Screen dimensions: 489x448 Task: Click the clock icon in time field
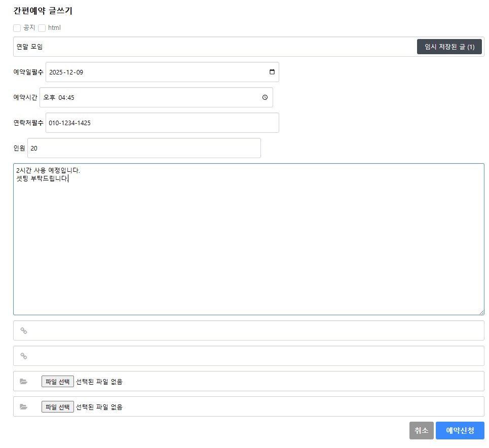tap(265, 97)
